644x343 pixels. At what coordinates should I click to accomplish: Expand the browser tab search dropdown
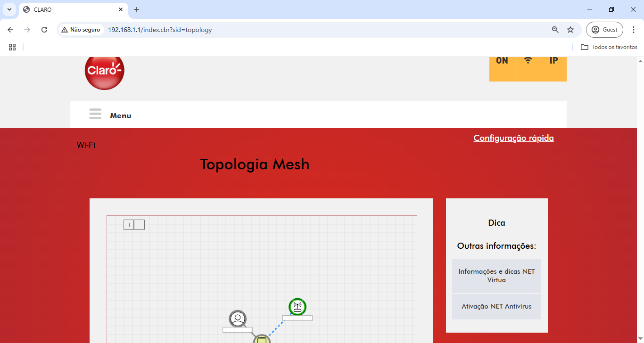point(9,9)
